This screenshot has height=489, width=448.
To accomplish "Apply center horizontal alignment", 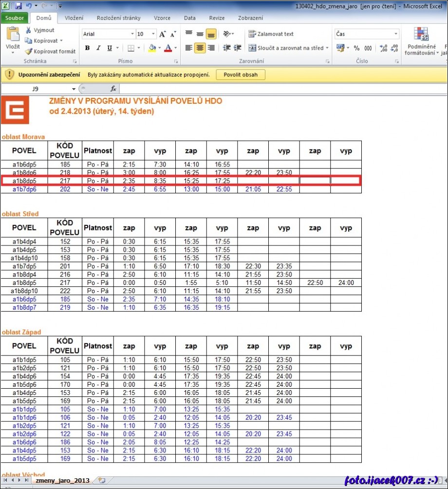I will (x=200, y=48).
